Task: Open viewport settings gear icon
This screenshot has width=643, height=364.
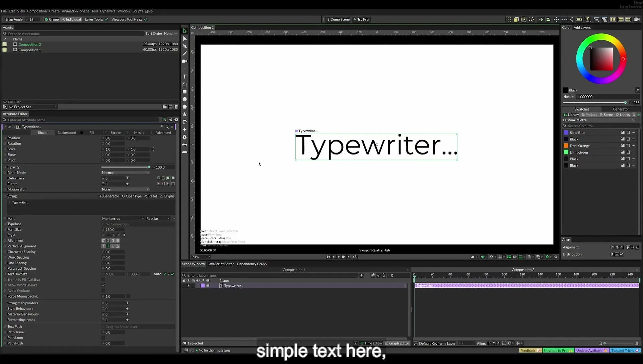Action: (556, 257)
